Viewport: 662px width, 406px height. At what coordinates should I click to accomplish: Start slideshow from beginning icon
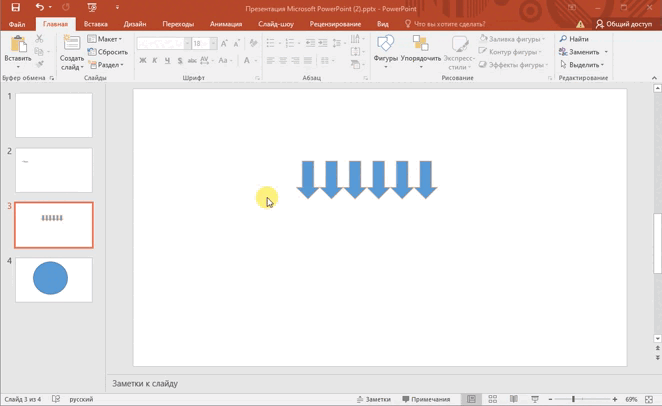click(92, 7)
